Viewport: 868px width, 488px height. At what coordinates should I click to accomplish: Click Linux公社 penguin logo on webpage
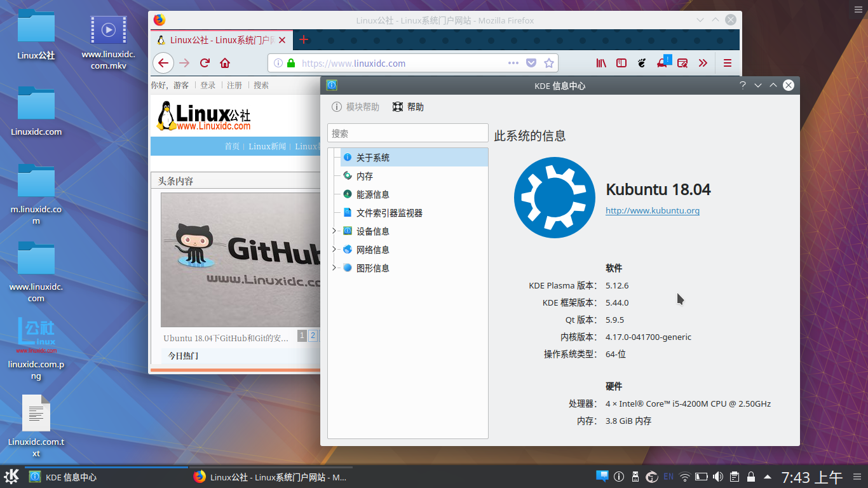[x=203, y=116]
